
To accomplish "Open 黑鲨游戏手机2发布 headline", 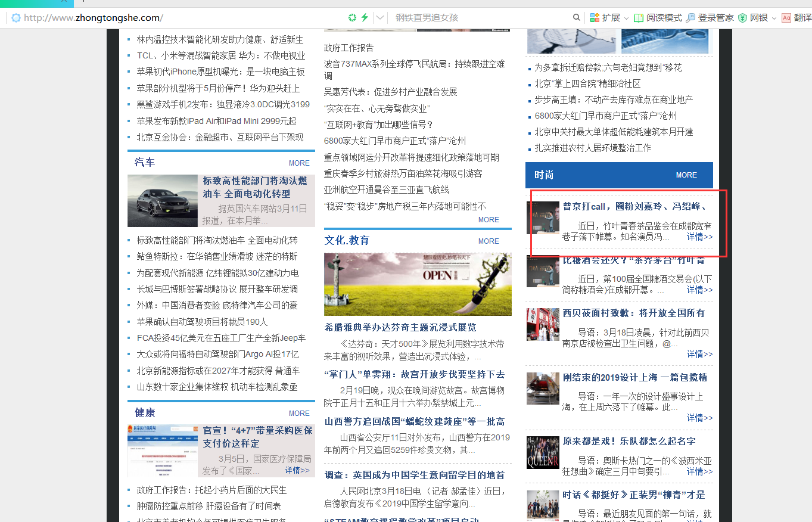I will pyautogui.click(x=223, y=104).
